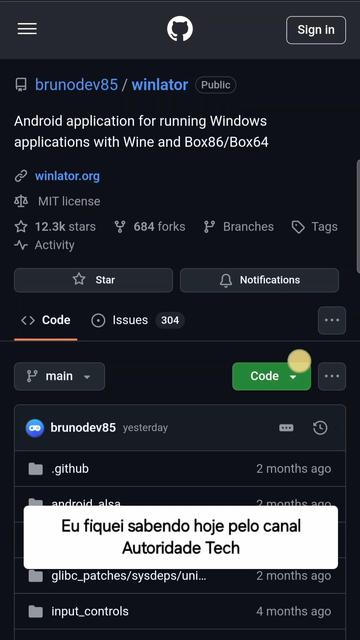
Task: Switch to the Issues tab
Action: pyautogui.click(x=138, y=320)
